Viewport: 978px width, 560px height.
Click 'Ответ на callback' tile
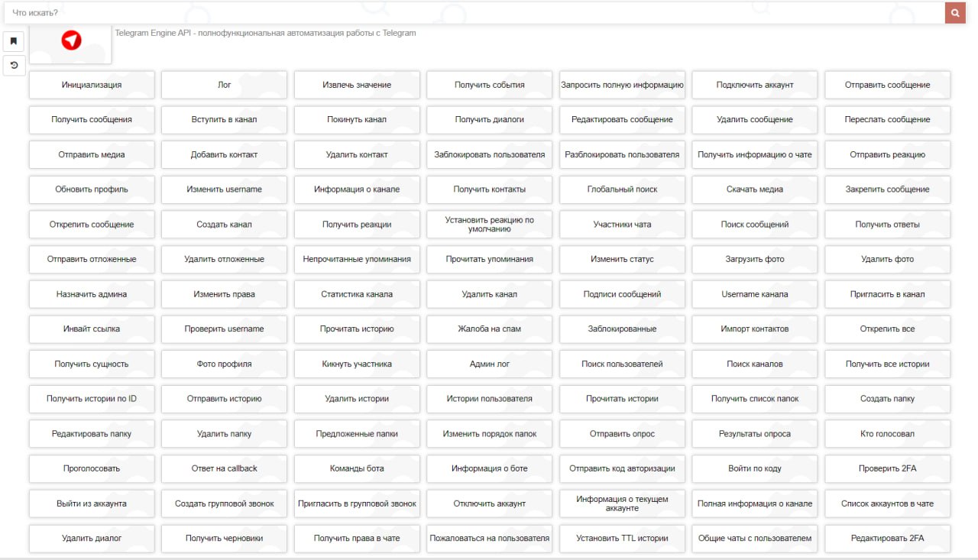click(225, 469)
